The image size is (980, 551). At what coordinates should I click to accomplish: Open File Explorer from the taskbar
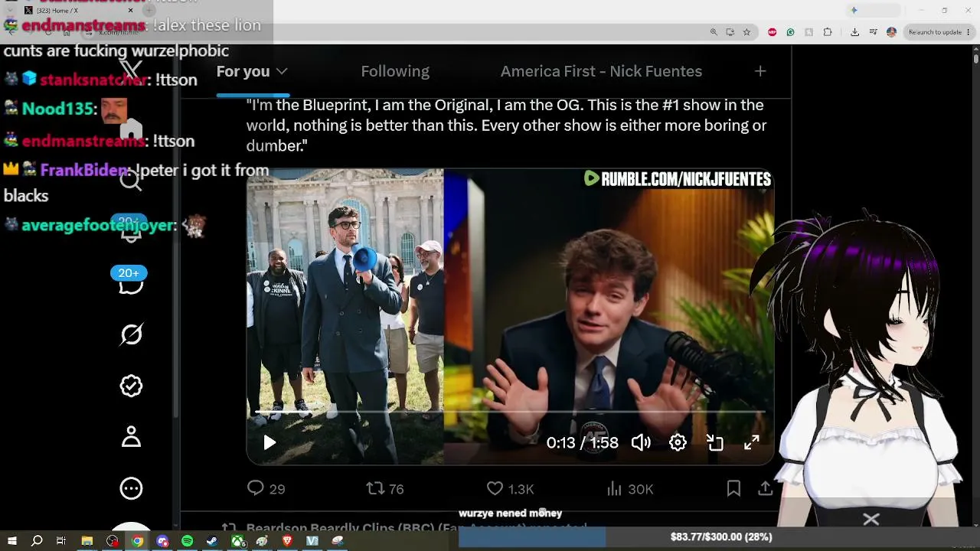pyautogui.click(x=87, y=541)
